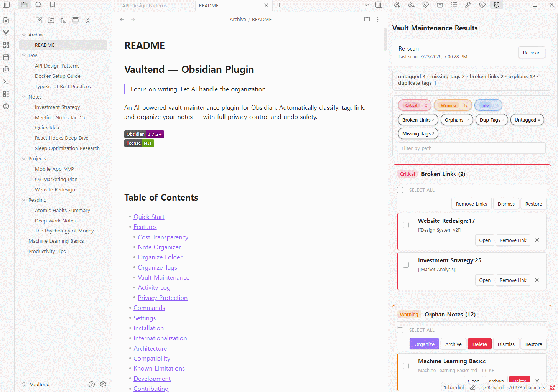Collapse the Notes folder
This screenshot has height=392, width=558.
[24, 97]
